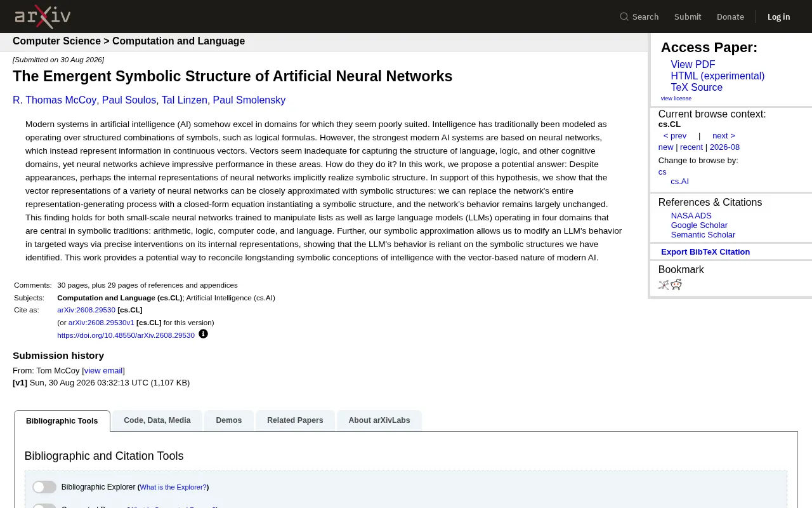Open author Paul Smolensky
Image resolution: width=812 pixels, height=508 pixels.
pos(249,100)
